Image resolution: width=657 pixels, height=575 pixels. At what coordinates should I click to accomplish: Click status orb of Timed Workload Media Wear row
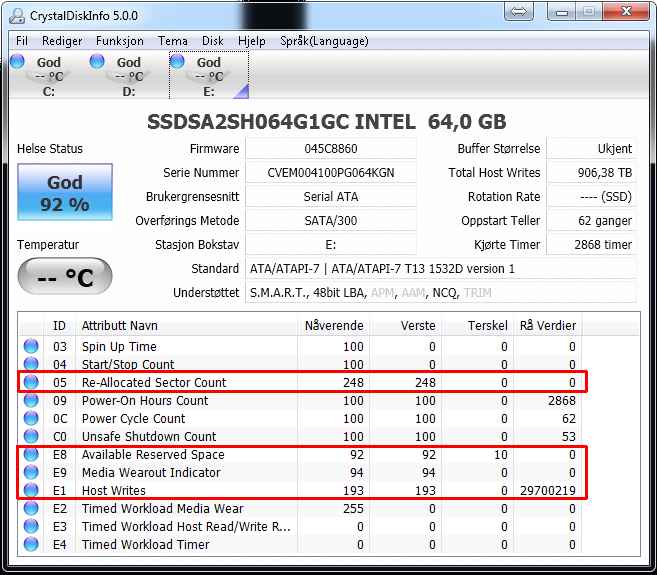coord(31,508)
